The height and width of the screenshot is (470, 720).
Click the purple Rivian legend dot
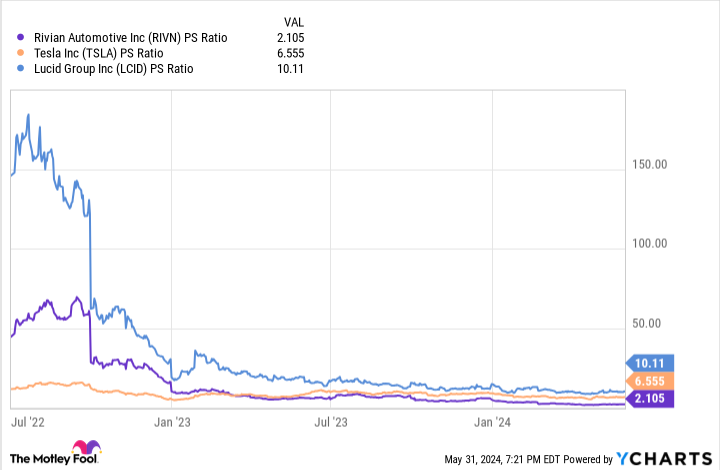pyautogui.click(x=20, y=37)
